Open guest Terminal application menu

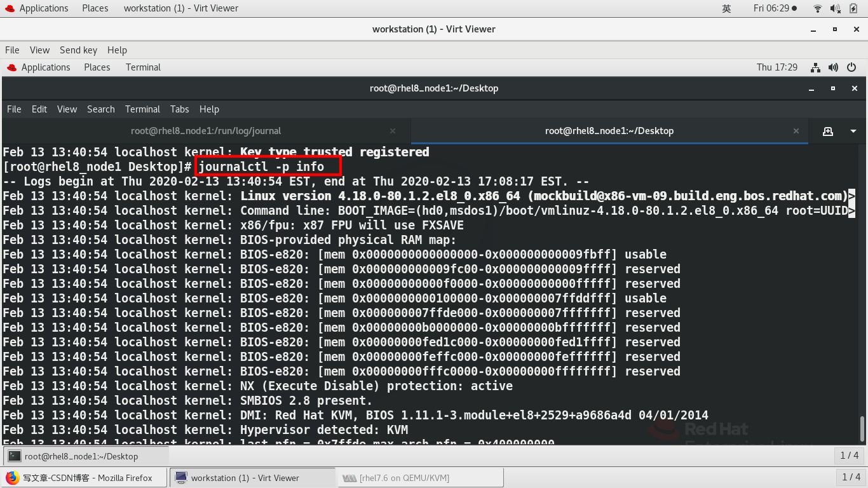point(143,67)
